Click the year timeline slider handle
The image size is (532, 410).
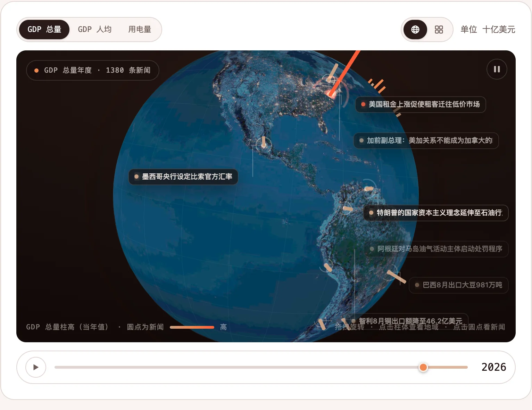point(423,367)
